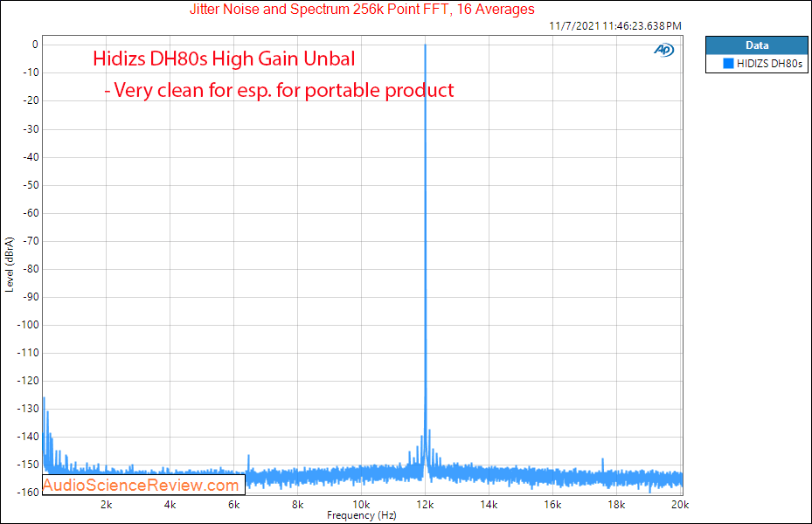Click the -130 level tick label
This screenshot has width=812, height=524.
(x=29, y=408)
